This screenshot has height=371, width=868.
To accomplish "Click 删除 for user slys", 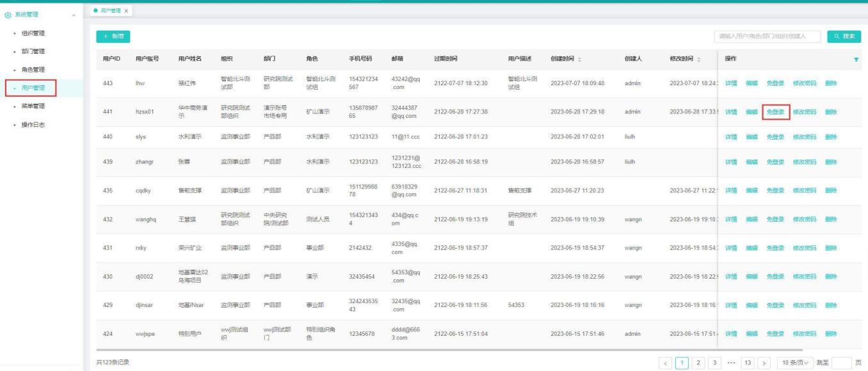I will click(831, 136).
